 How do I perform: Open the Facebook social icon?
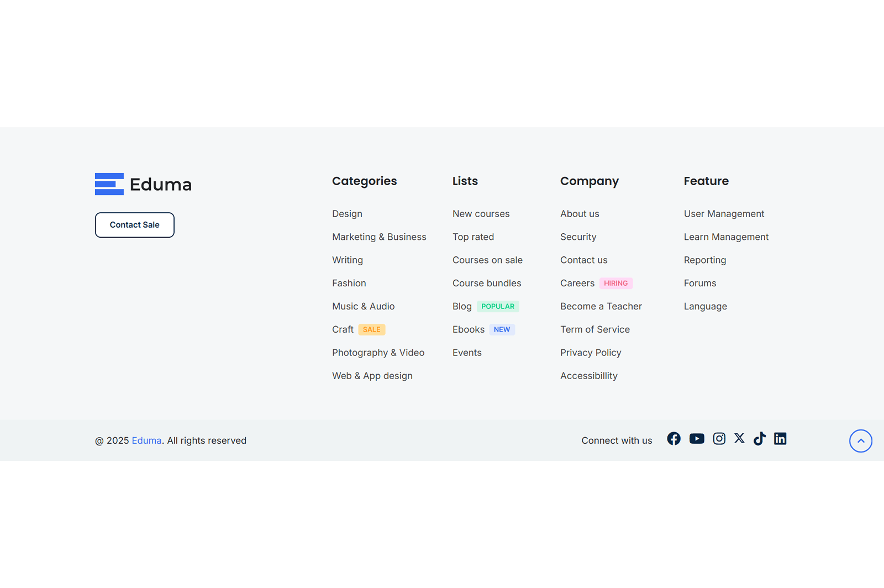(673, 439)
